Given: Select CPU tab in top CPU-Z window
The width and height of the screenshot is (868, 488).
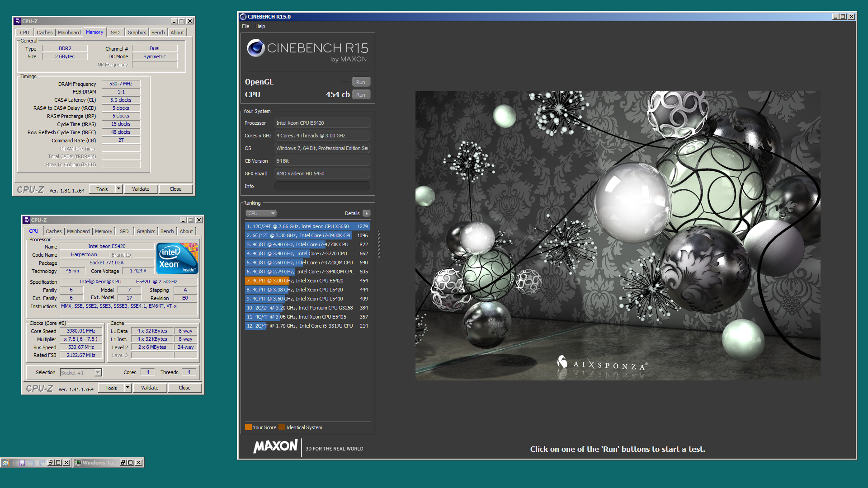Looking at the screenshot, I should [x=24, y=33].
